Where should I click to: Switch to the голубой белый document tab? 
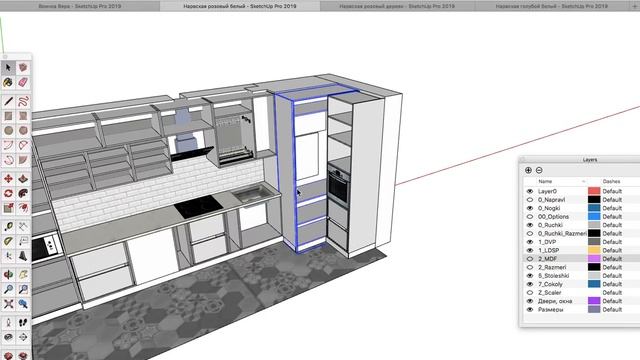[x=551, y=6]
